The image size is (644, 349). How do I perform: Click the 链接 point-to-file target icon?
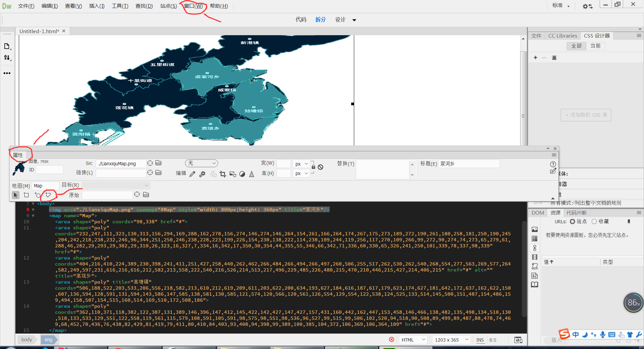[150, 172]
